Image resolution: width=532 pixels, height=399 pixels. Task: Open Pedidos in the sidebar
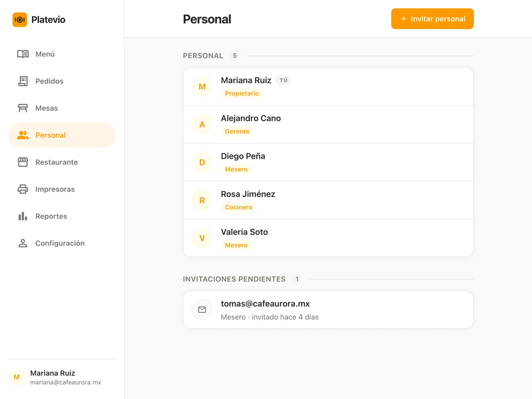click(x=62, y=81)
